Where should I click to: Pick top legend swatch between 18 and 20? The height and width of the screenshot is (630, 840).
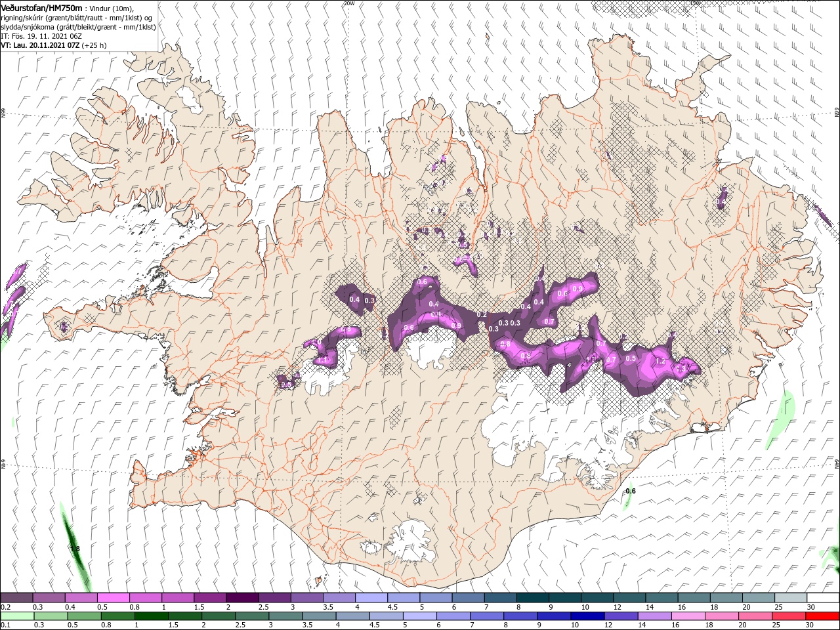[726, 598]
